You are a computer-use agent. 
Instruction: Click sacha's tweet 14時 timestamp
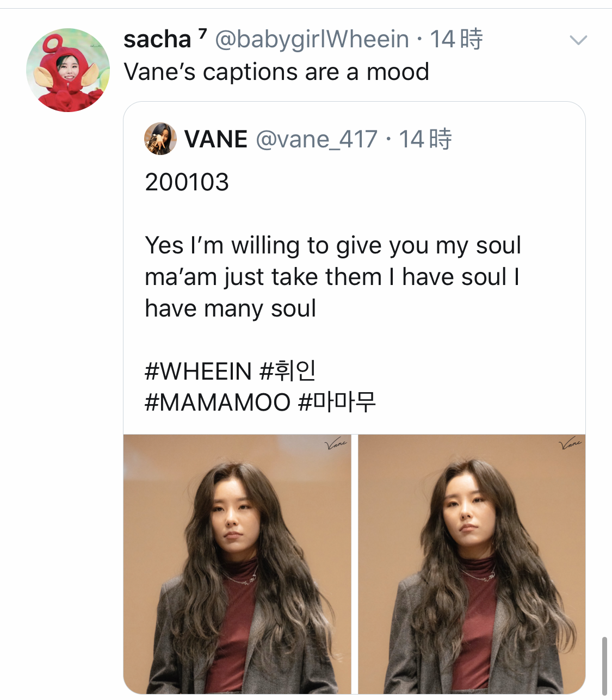456,40
